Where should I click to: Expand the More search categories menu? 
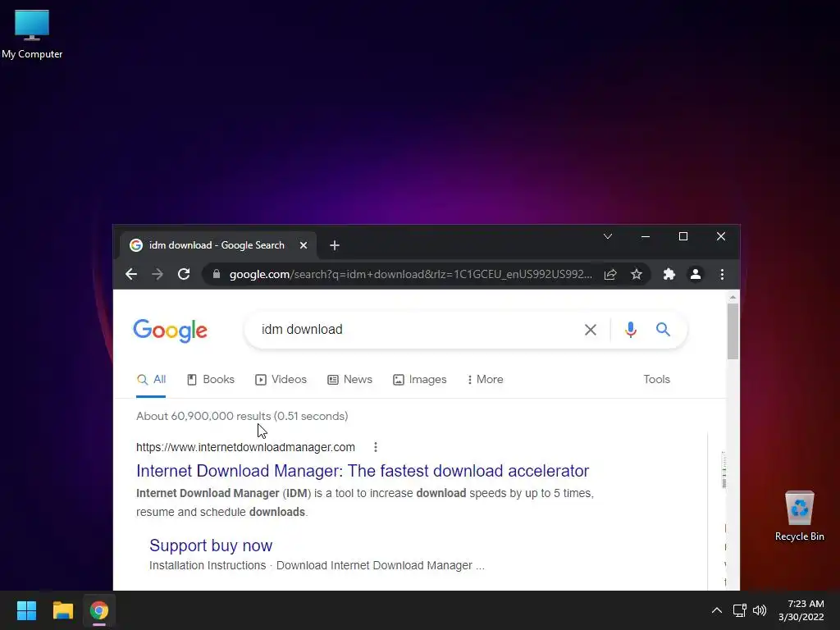(x=486, y=379)
